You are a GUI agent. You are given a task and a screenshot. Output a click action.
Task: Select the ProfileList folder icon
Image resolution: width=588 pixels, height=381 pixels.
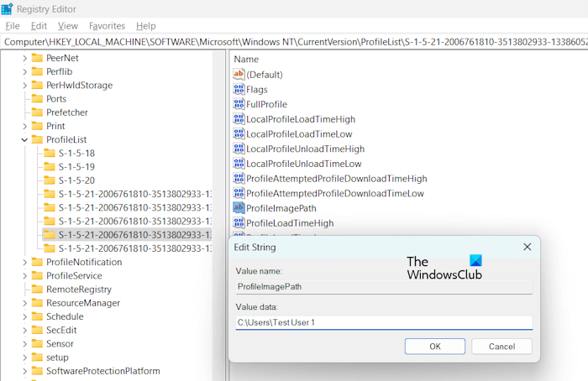[x=37, y=139]
